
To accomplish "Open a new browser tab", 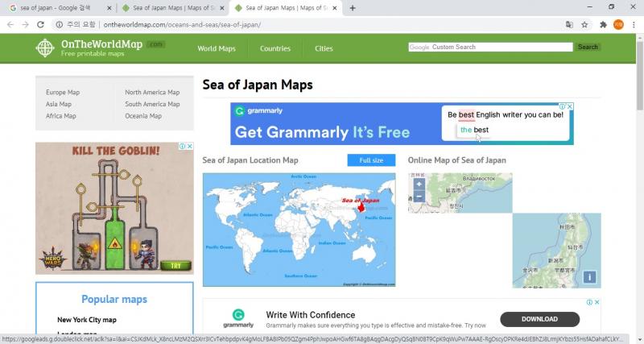I will click(x=353, y=8).
